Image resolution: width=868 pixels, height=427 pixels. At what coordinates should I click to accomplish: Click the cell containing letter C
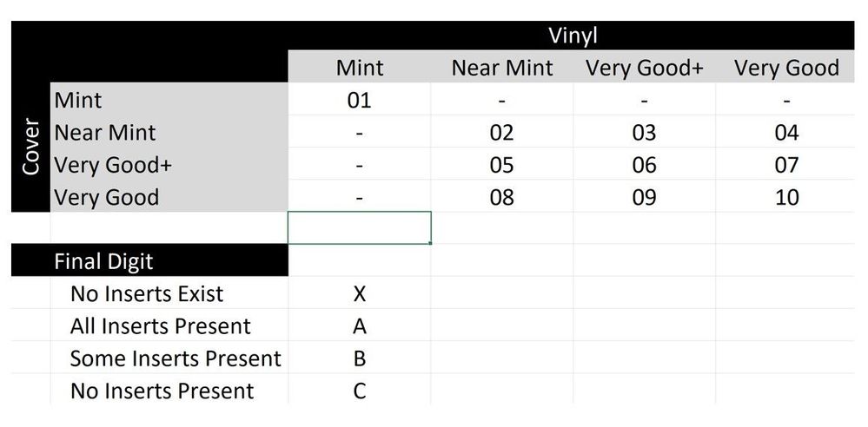click(x=359, y=391)
